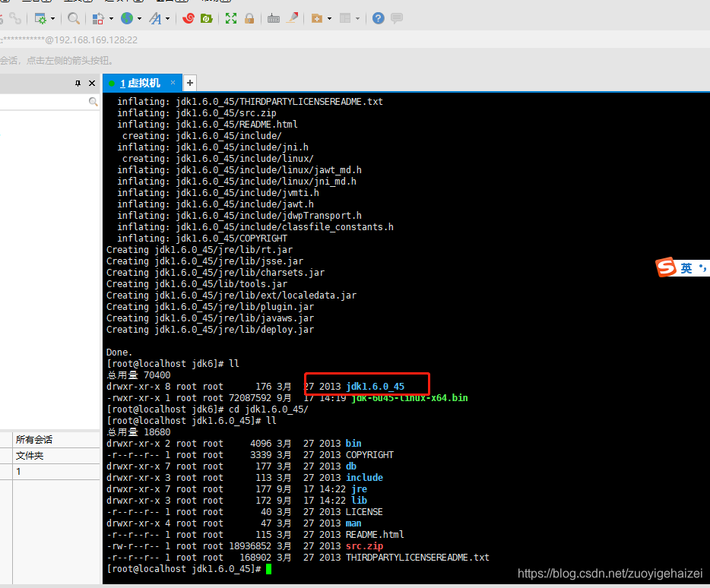The image size is (710, 588).
Task: Open session properties gear-window icon
Action: point(40,18)
